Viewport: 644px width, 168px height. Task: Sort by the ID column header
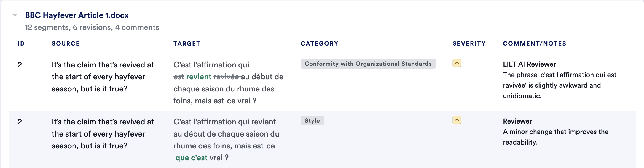[21, 43]
